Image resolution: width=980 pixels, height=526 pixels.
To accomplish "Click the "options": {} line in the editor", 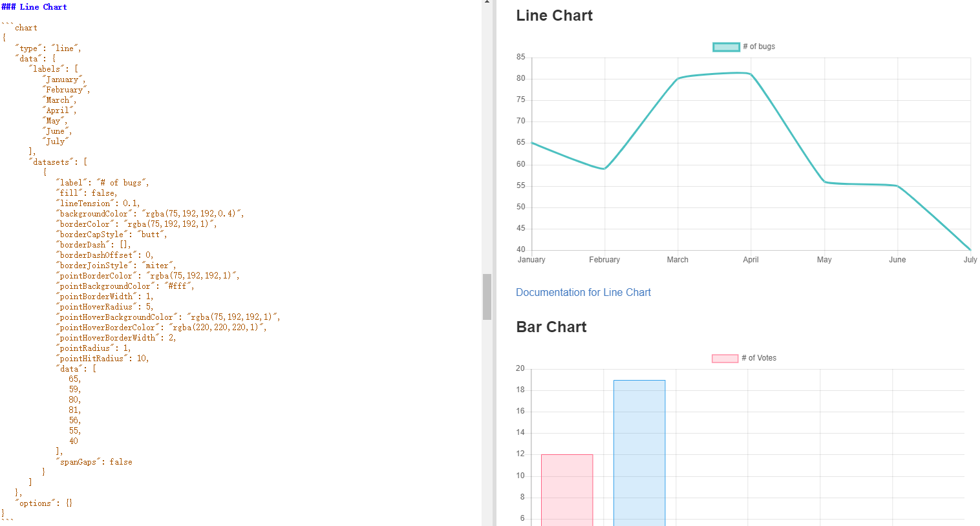I will [x=44, y=503].
